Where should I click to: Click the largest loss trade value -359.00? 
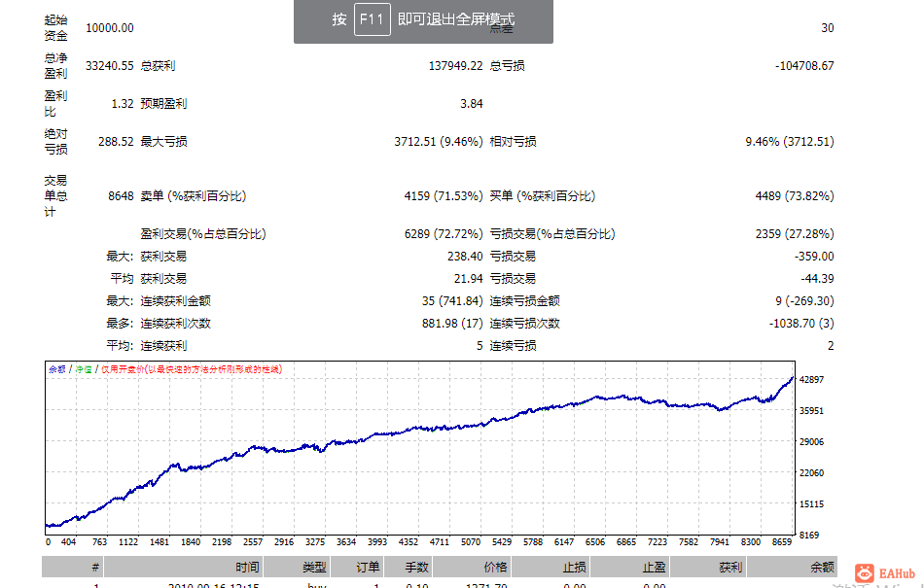point(814,256)
